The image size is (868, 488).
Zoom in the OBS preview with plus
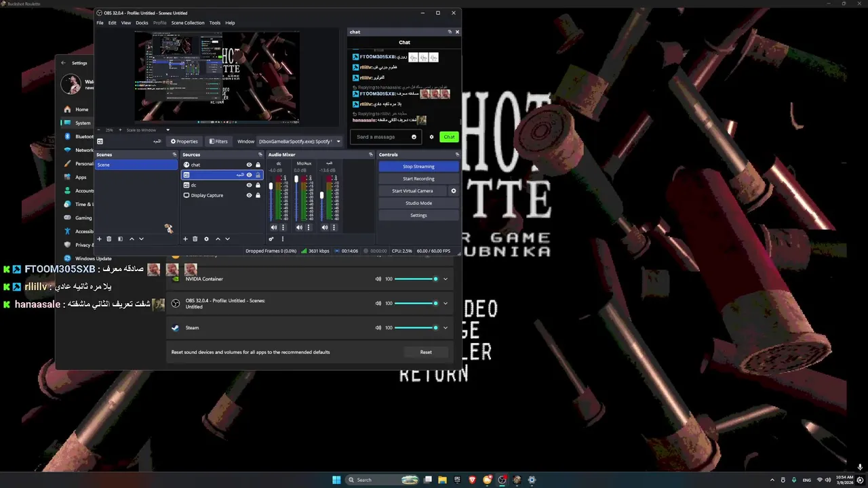click(x=120, y=130)
